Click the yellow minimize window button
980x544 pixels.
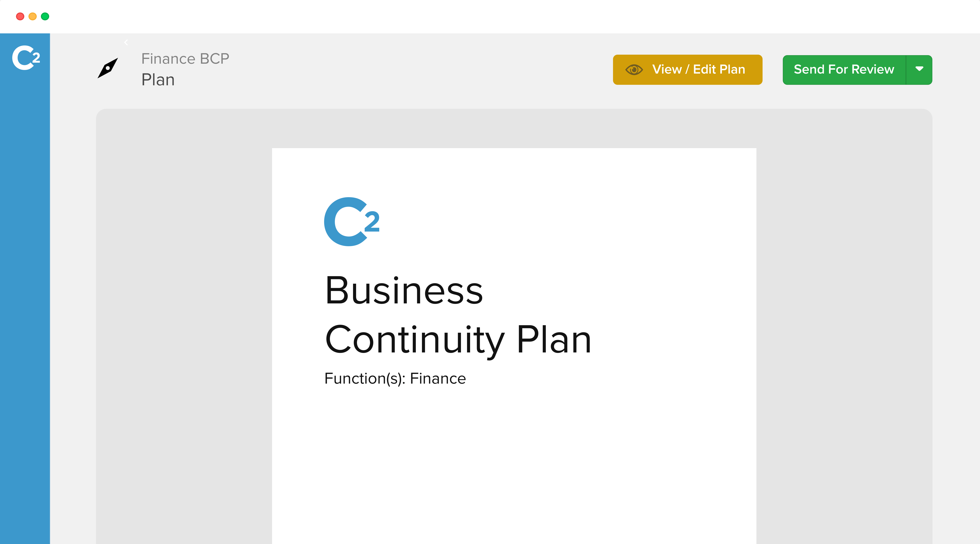[33, 16]
